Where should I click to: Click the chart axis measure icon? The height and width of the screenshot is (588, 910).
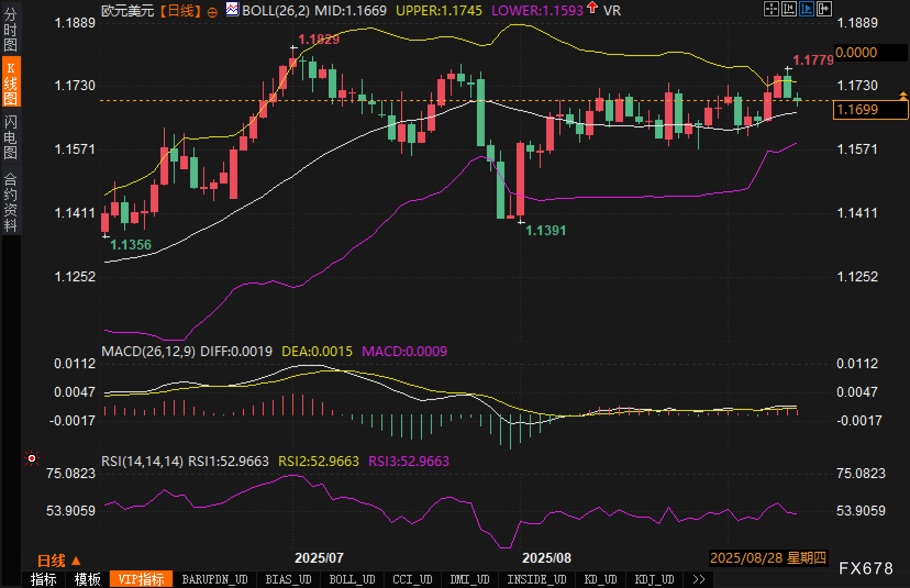pos(789,9)
